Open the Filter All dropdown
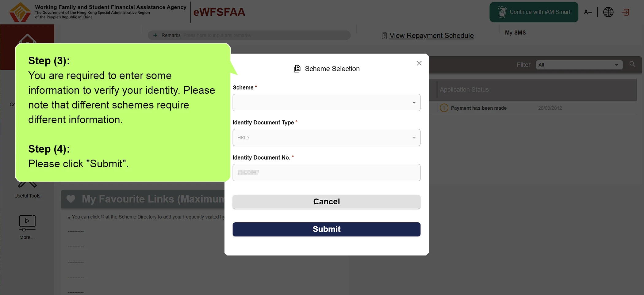 [579, 65]
